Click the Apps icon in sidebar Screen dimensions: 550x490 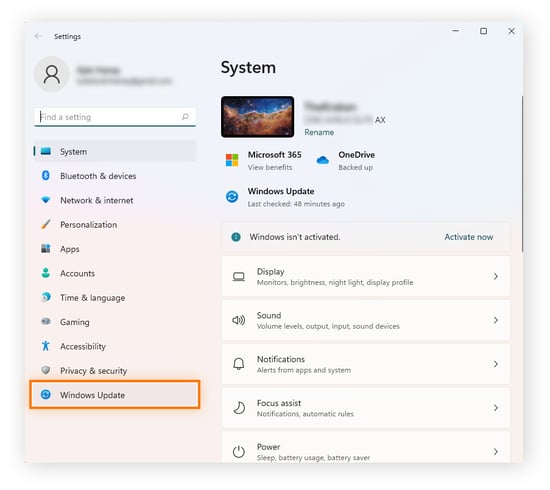point(46,249)
